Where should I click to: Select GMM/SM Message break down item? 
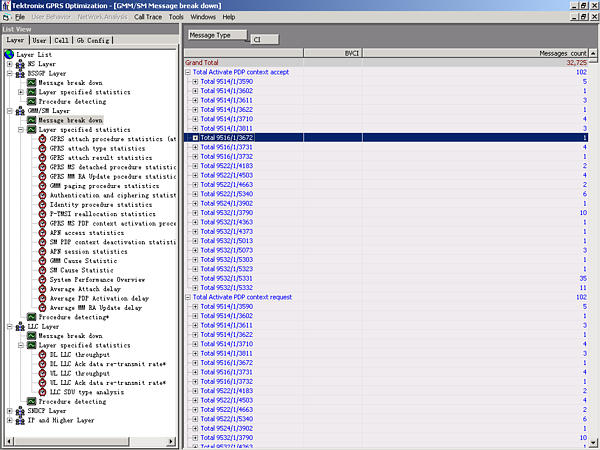(x=70, y=120)
